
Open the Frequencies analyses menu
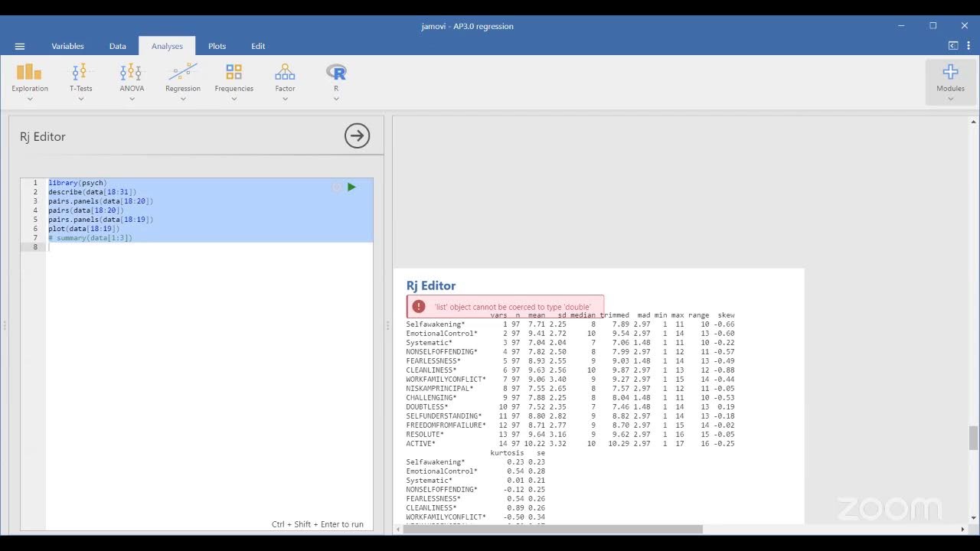tap(234, 82)
